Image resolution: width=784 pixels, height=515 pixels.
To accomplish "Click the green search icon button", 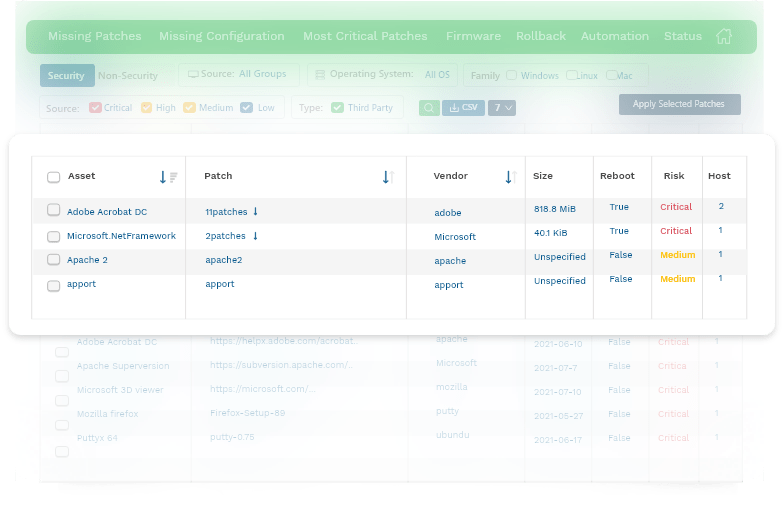I will coord(428,107).
